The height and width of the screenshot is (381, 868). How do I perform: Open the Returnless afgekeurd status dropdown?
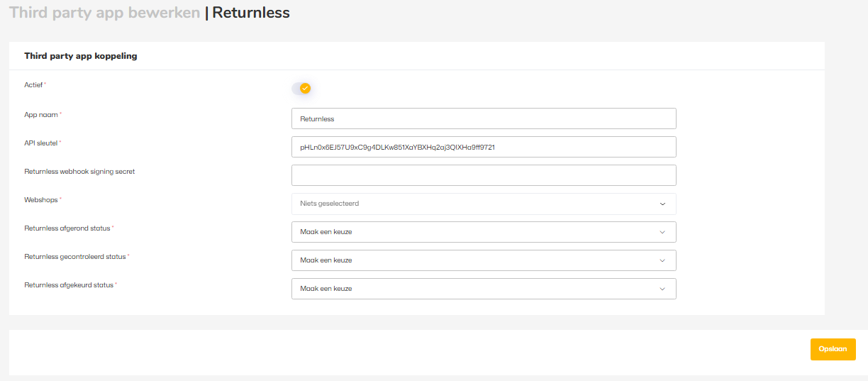click(483, 289)
